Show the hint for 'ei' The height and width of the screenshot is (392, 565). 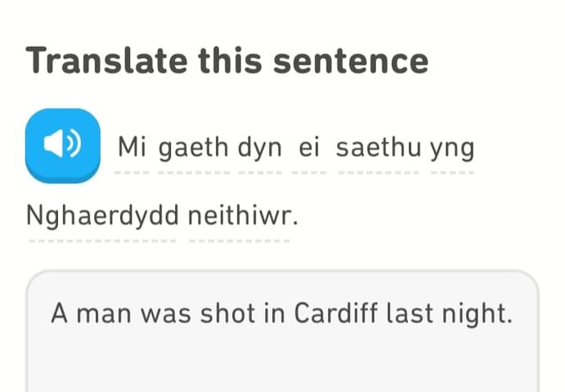(309, 148)
